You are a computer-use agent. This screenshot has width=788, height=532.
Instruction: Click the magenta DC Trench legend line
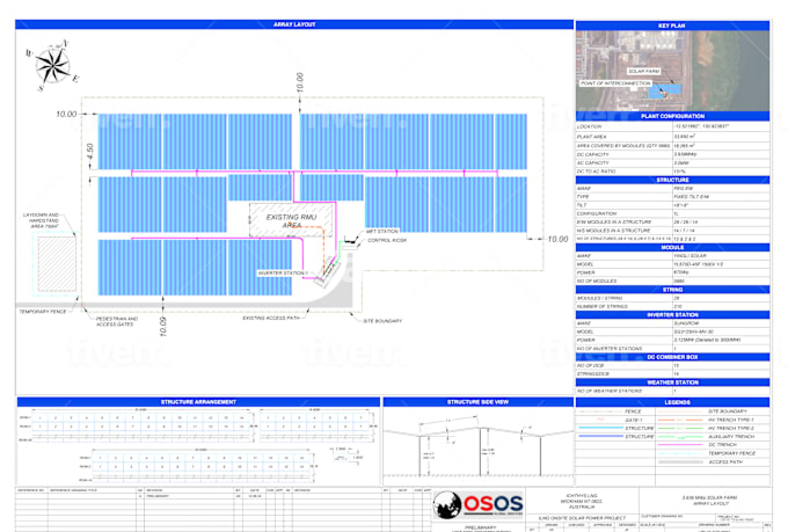[680, 445]
